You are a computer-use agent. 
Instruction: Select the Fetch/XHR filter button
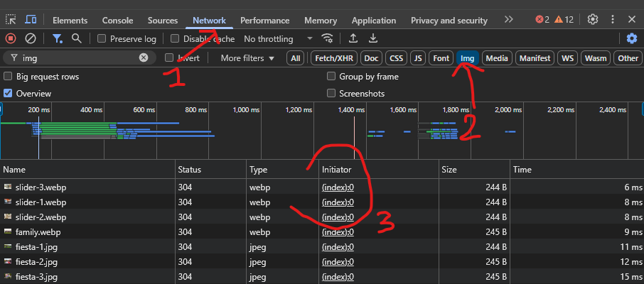(334, 58)
